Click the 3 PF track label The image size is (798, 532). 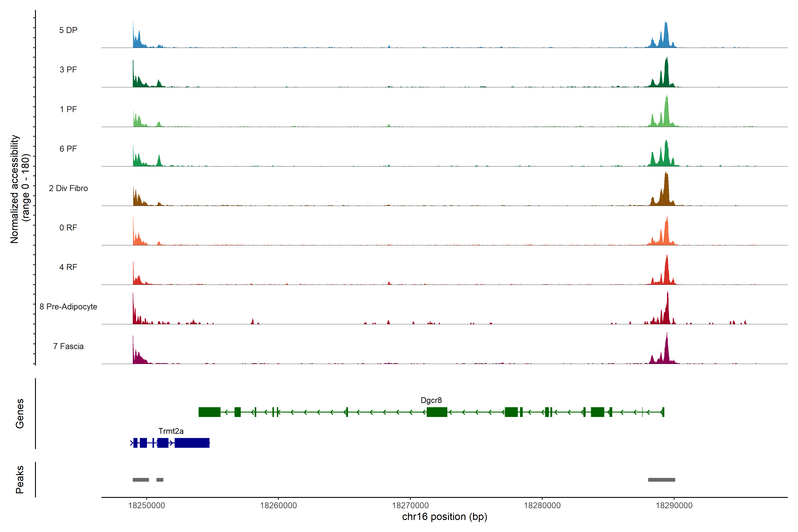[68, 70]
